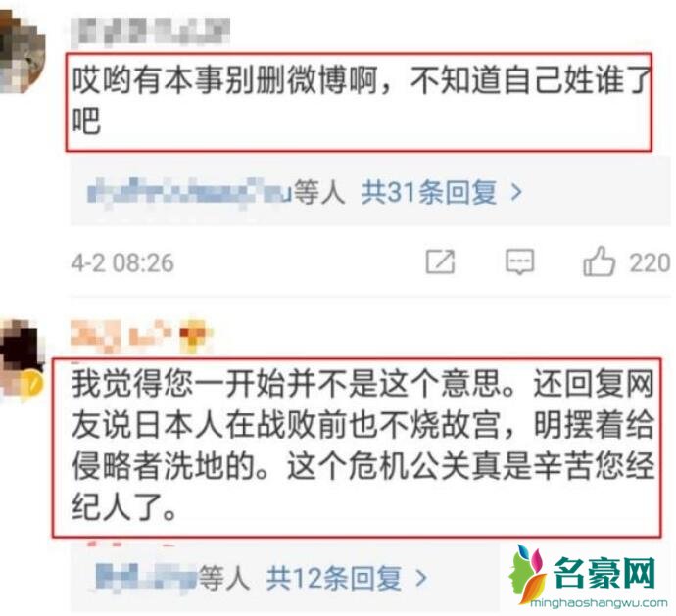676x616 pixels.
Task: Open the second commenter's blurred username
Action: pyautogui.click(x=122, y=335)
